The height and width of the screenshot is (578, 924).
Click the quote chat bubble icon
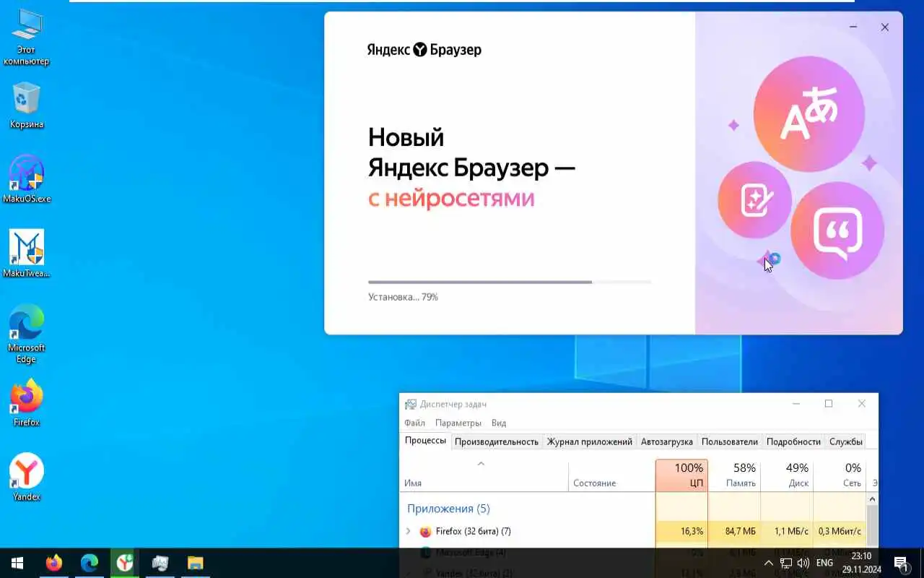tap(837, 231)
